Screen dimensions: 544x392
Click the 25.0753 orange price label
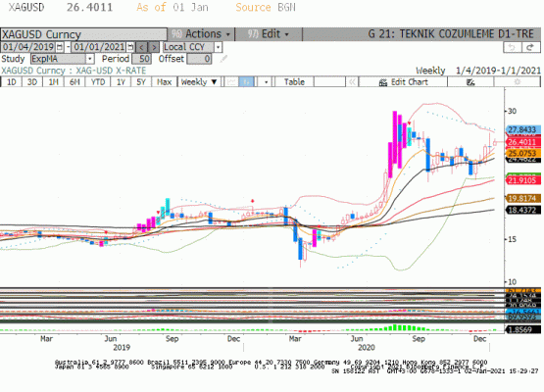(x=523, y=153)
